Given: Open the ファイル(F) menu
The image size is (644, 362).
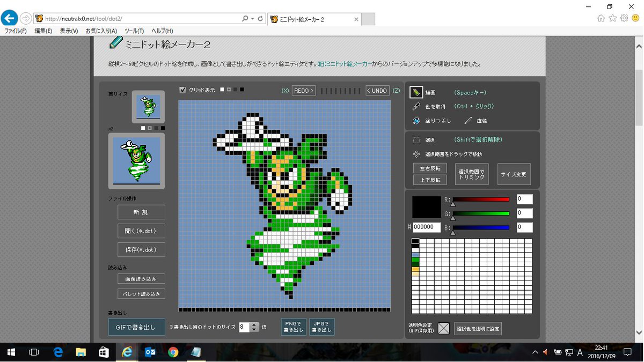Looking at the screenshot, I should [16, 31].
